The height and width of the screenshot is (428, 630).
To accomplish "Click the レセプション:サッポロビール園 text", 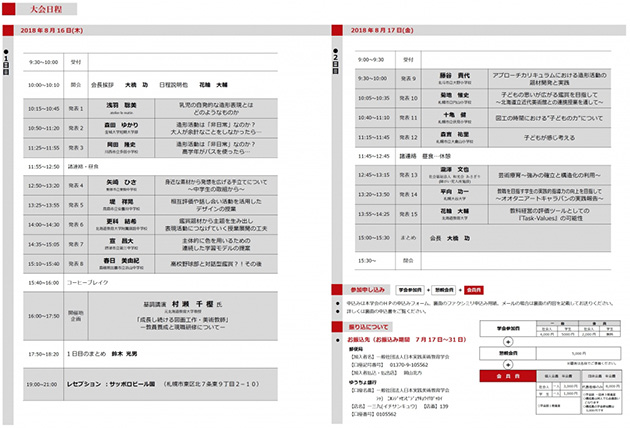I will (x=111, y=384).
